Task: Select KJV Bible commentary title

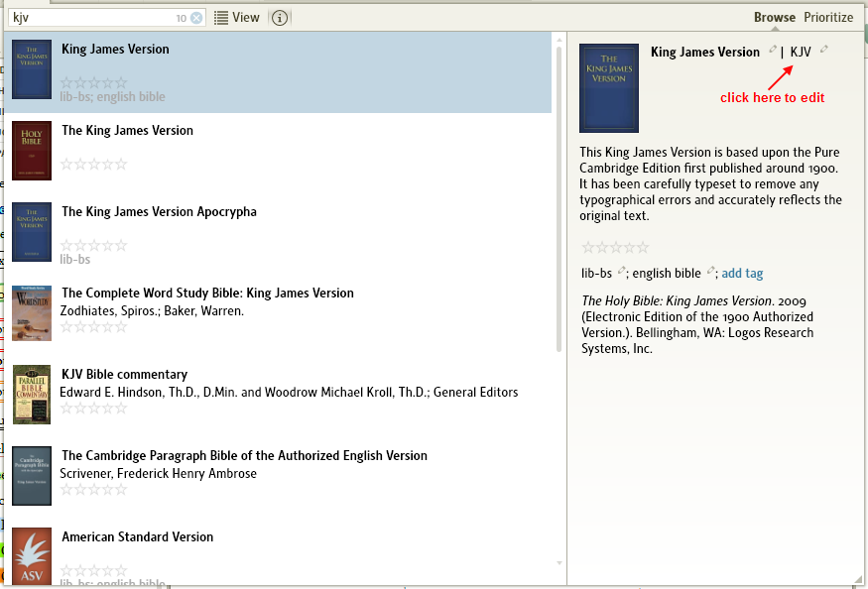Action: pos(125,375)
